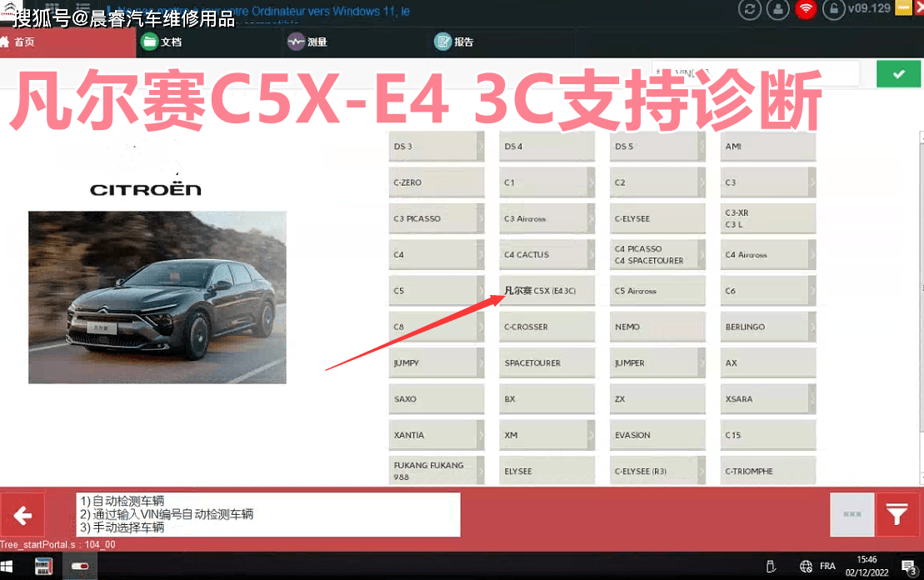Open the Windows Start button
Viewport: 924px width, 580px height.
click(x=7, y=567)
